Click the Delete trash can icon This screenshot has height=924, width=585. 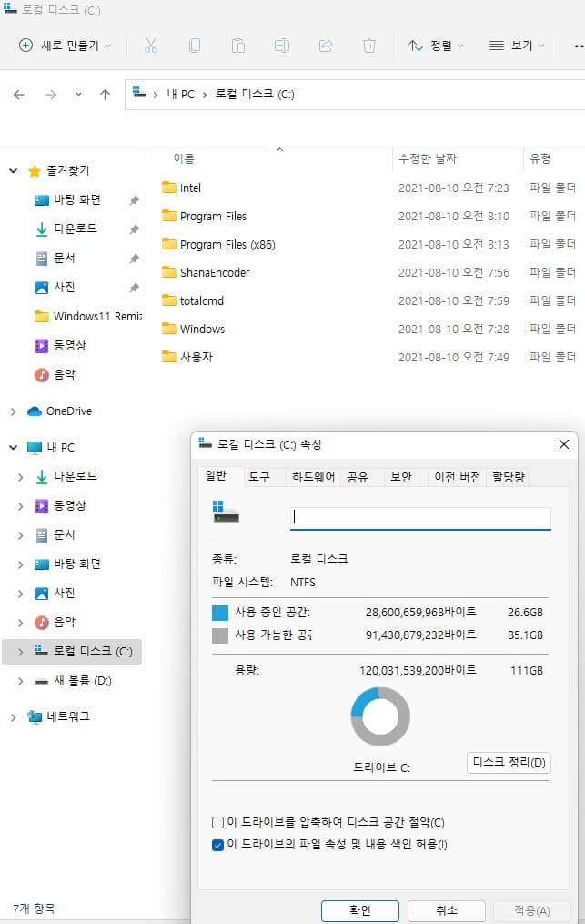pos(368,46)
